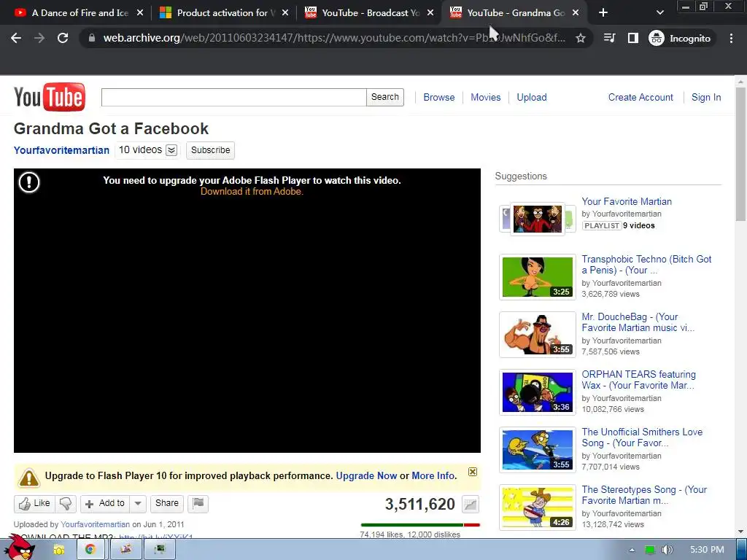
Task: Click the More Info link
Action: click(433, 475)
